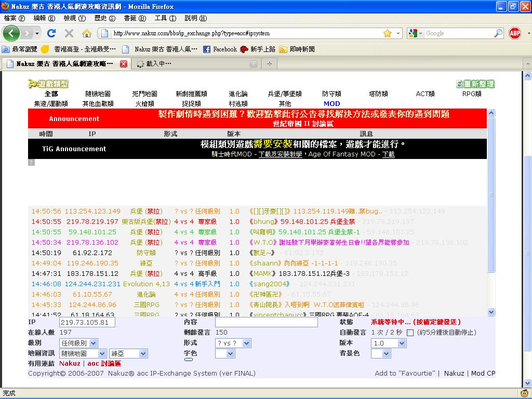Click the Firefox back arrow button
The height and width of the screenshot is (399, 532).
(x=11, y=33)
